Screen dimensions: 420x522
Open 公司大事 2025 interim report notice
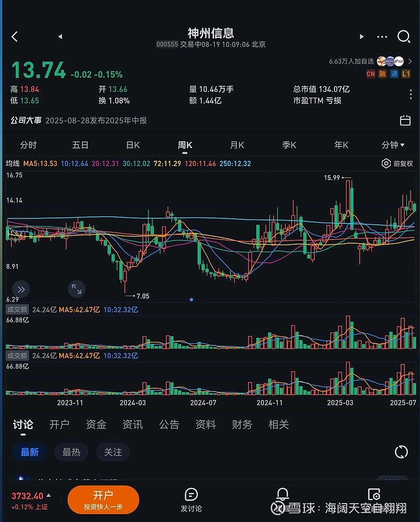pos(79,120)
